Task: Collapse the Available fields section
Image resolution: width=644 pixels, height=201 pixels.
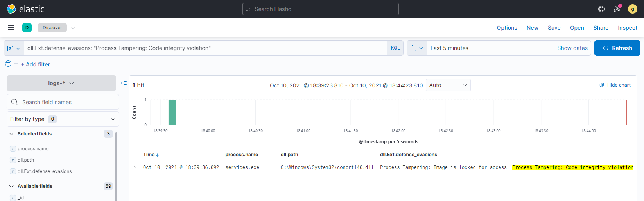Action: [x=11, y=186]
